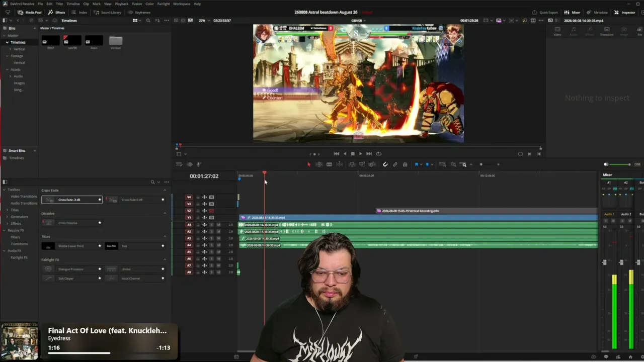Open media pool sort options
This screenshot has width=644, height=362.
click(x=157, y=21)
